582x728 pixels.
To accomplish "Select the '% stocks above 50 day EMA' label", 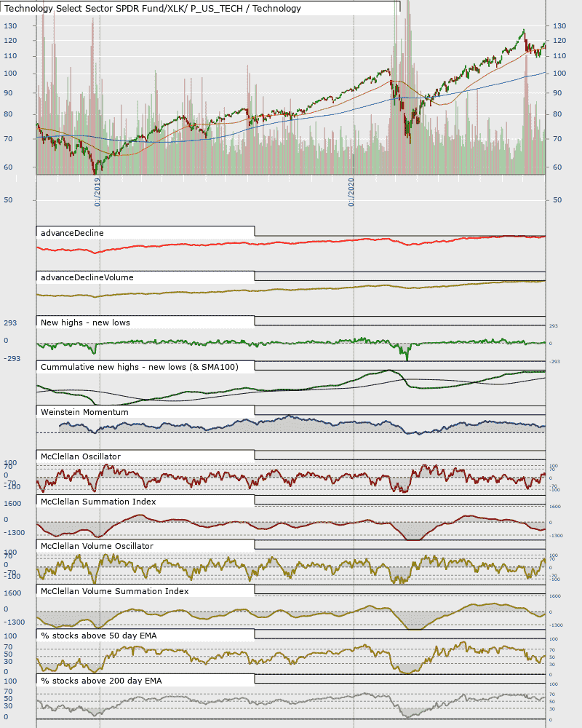I will click(99, 636).
